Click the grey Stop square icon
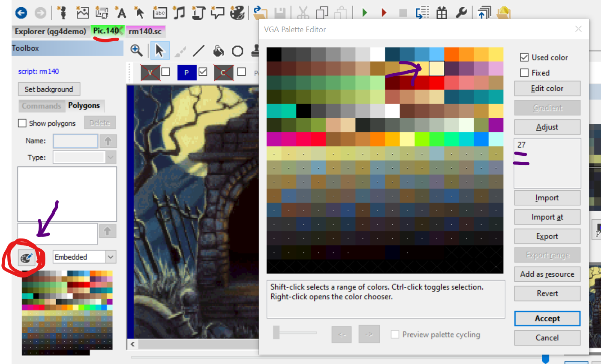Screen dimensions: 601x364 (x=403, y=13)
